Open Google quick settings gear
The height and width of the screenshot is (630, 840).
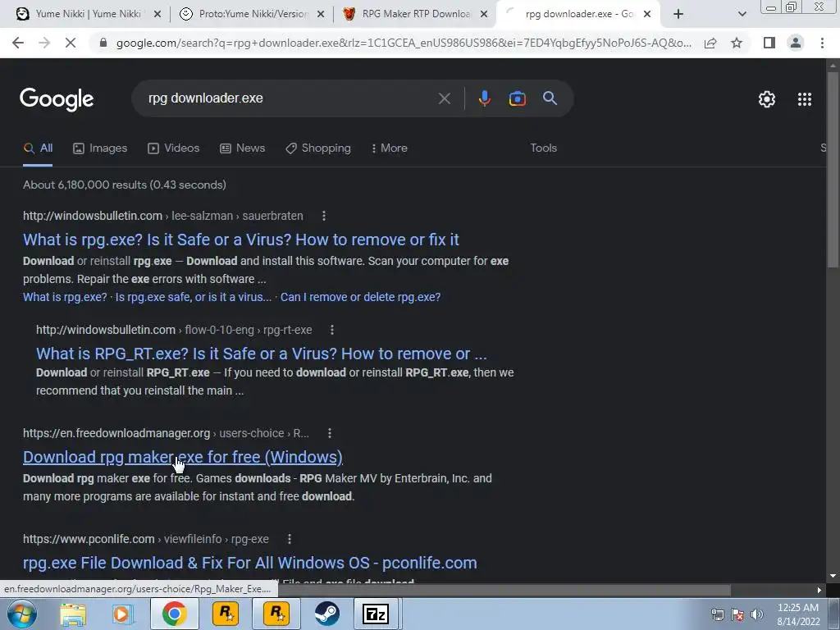point(767,99)
